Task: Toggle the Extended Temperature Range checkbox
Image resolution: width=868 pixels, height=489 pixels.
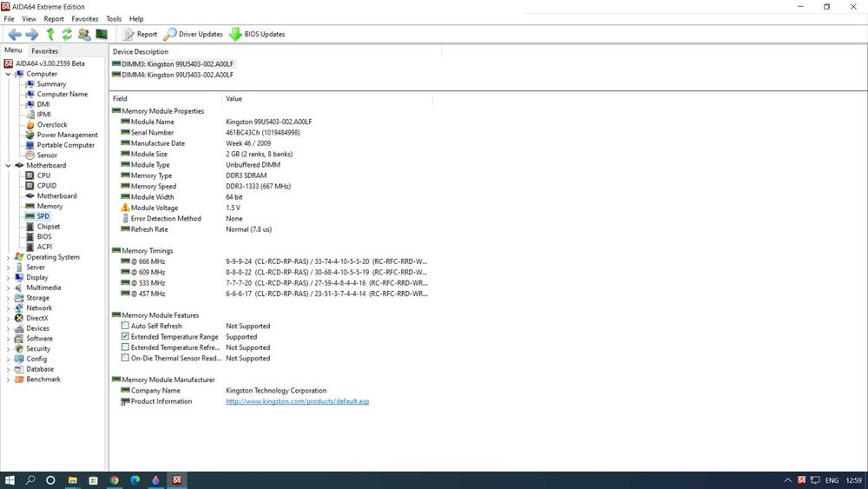Action: 125,336
